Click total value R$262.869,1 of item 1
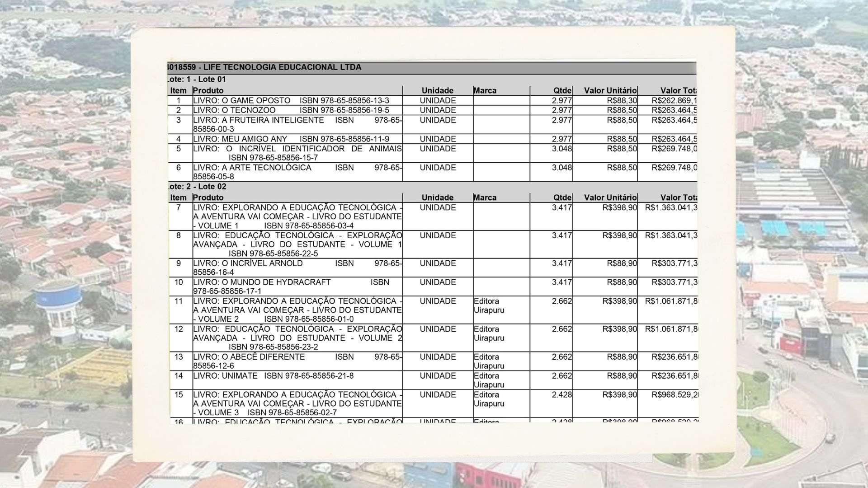The image size is (868, 488). coord(675,101)
